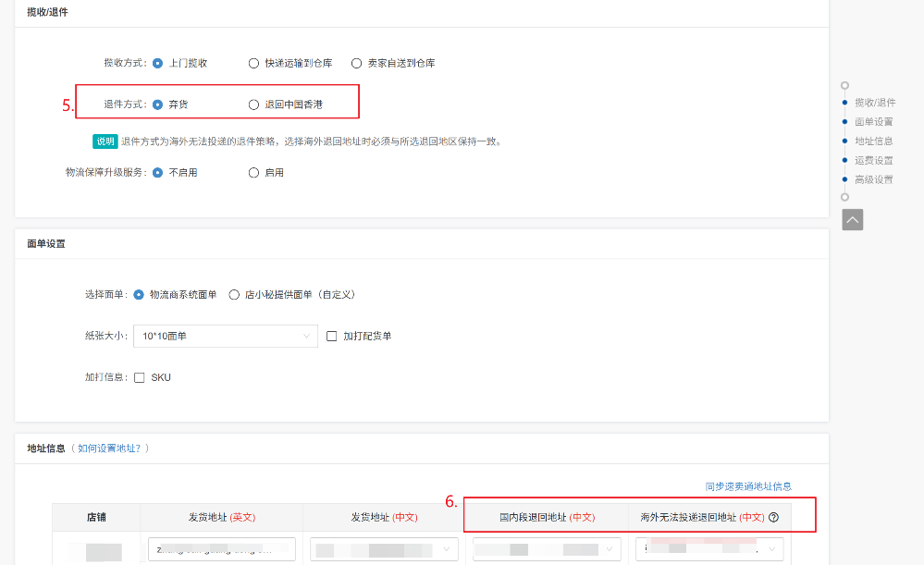Select 物流商系统面单 label option
The height and width of the screenshot is (565, 924).
pyautogui.click(x=139, y=295)
